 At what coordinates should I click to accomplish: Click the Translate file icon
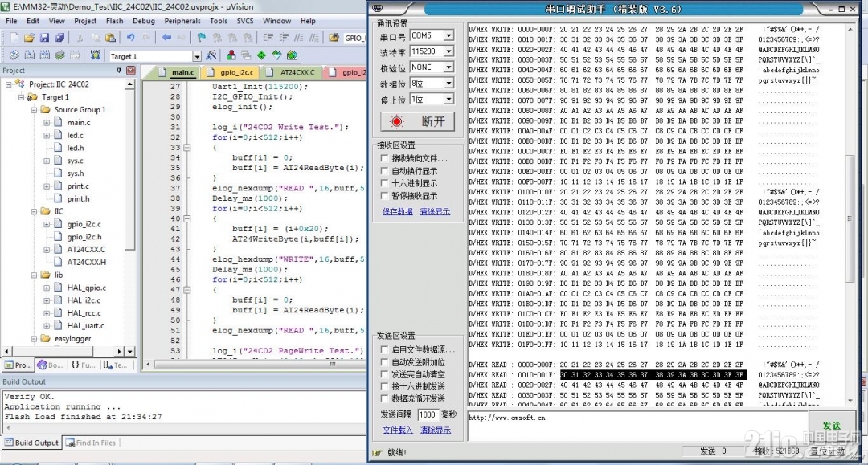coord(14,55)
